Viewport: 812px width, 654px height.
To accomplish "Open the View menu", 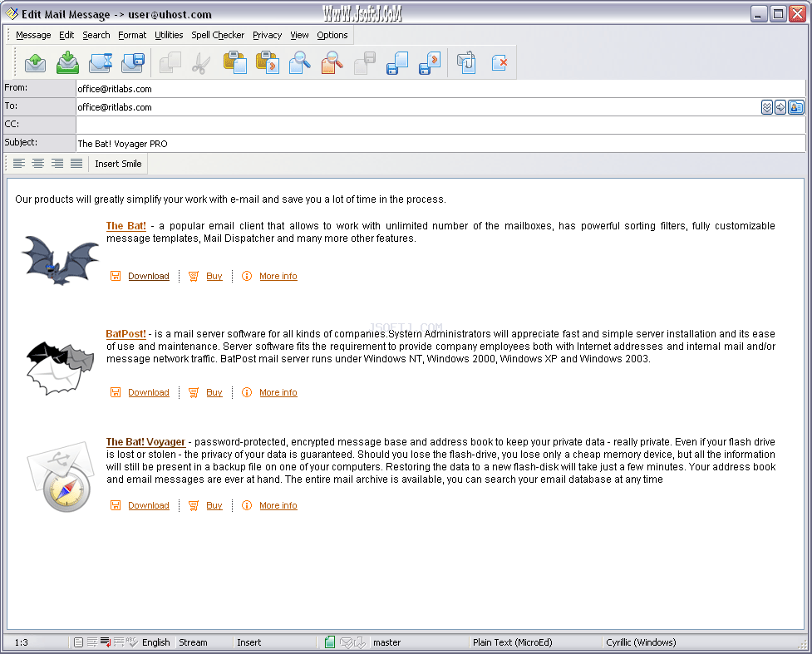I will tap(299, 35).
